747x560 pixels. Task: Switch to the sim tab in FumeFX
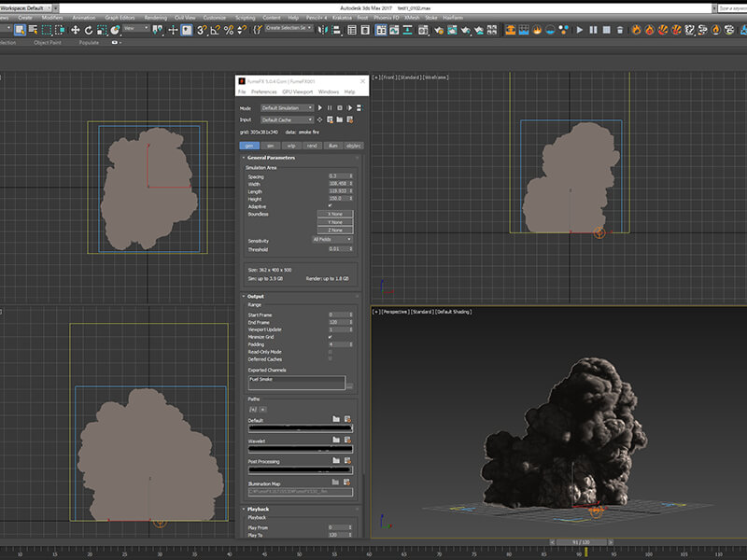270,146
